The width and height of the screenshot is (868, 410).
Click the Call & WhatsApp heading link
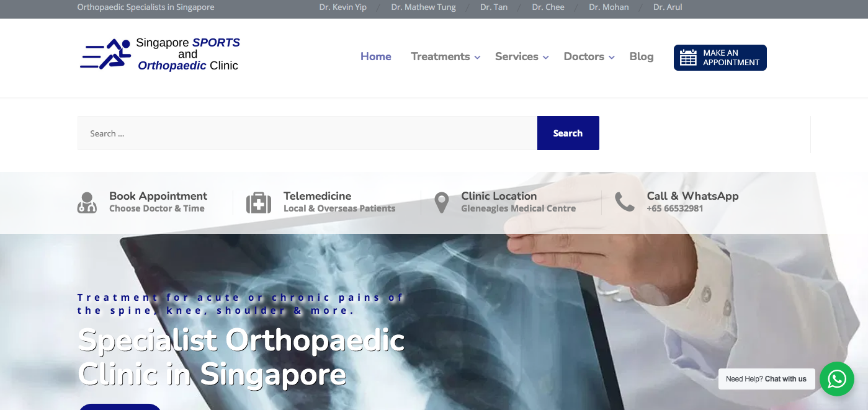point(692,196)
